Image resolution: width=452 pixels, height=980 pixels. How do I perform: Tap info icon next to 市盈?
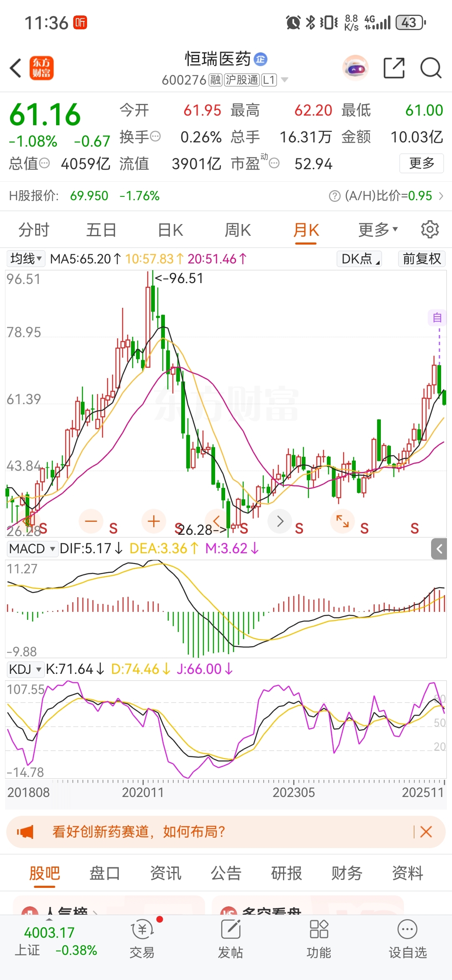tap(274, 163)
